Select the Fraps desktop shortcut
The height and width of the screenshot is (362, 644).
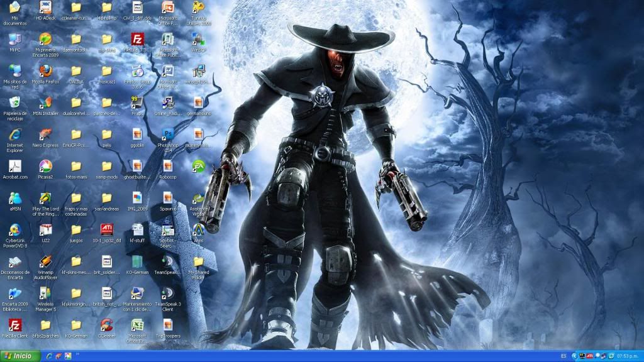(x=137, y=102)
